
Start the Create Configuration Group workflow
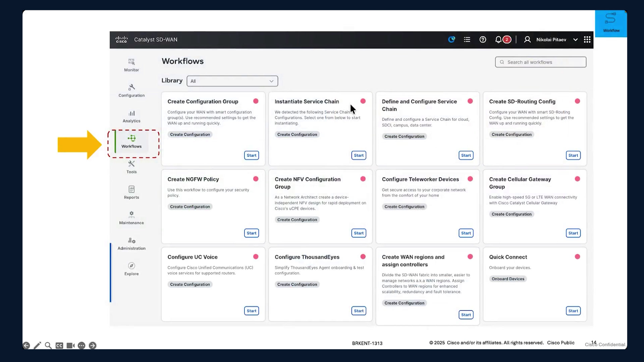[252, 155]
